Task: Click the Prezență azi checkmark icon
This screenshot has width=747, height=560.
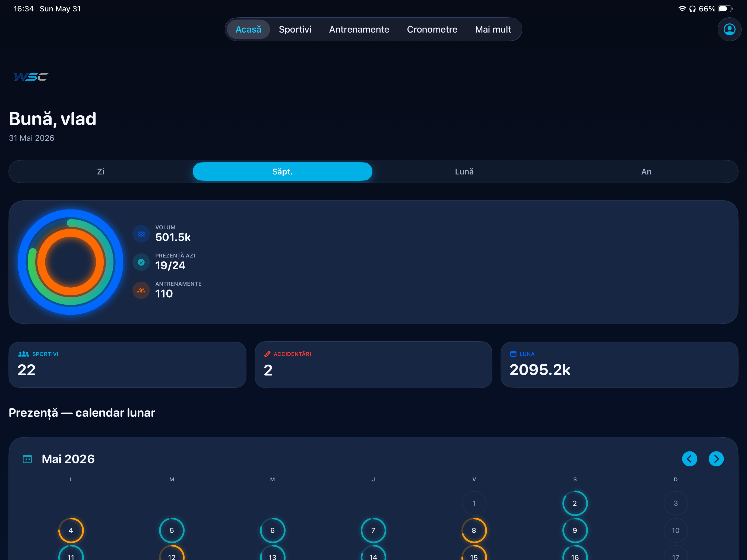Action: pos(141,262)
